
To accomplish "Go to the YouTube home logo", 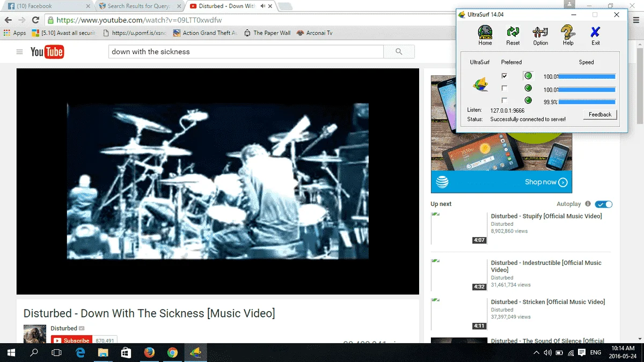I will tap(47, 52).
